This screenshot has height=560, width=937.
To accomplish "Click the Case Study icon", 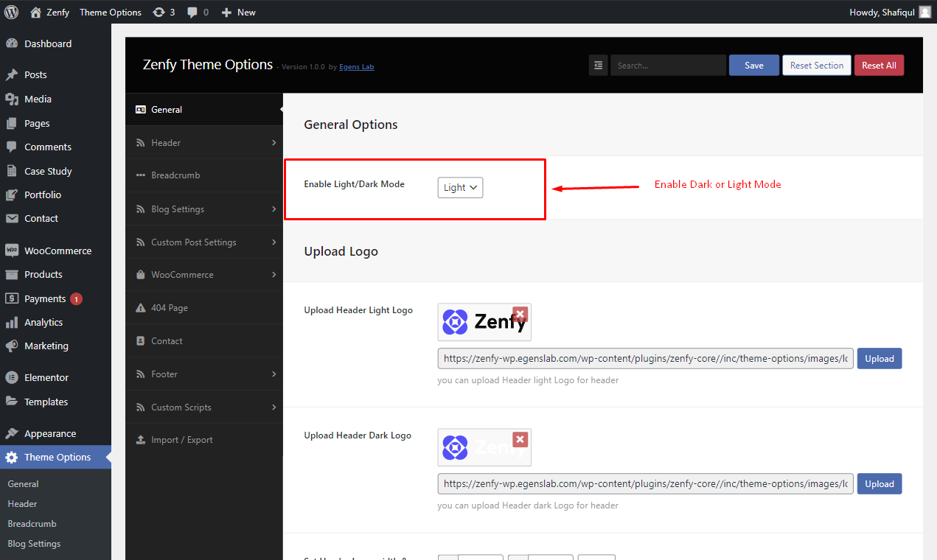I will (11, 171).
